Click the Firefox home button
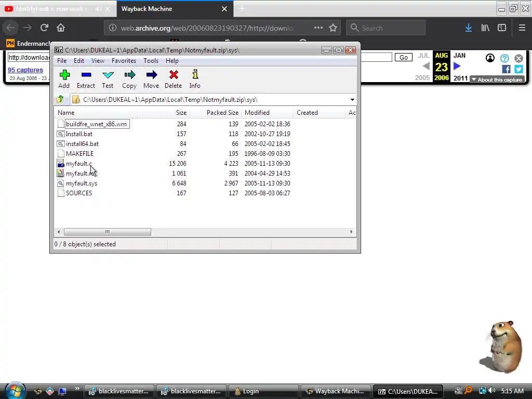Image resolution: width=532 pixels, height=399 pixels. point(61,28)
